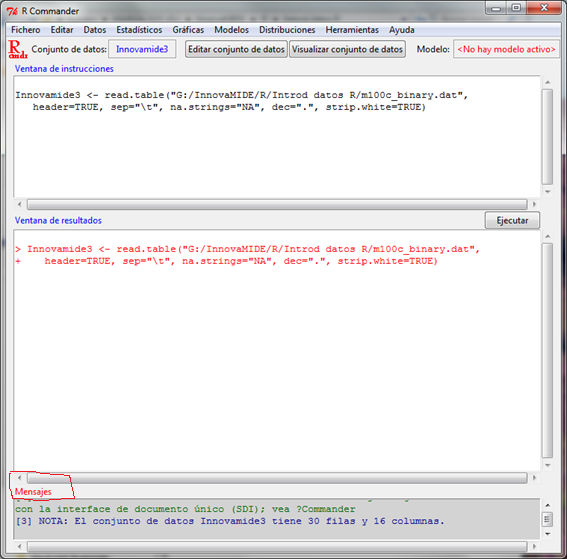
Task: Click the No hay modelo activo button
Action: (506, 49)
